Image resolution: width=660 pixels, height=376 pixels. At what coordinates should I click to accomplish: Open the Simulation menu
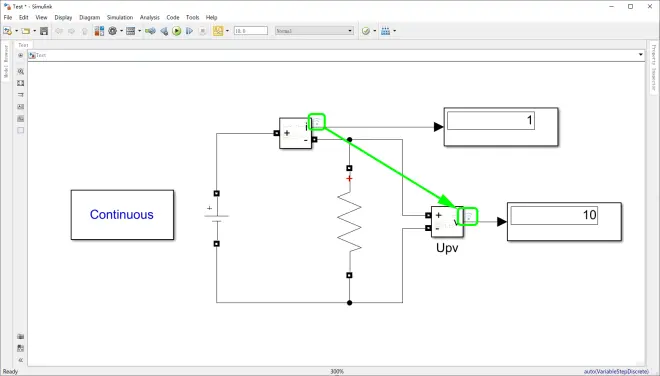click(x=120, y=17)
